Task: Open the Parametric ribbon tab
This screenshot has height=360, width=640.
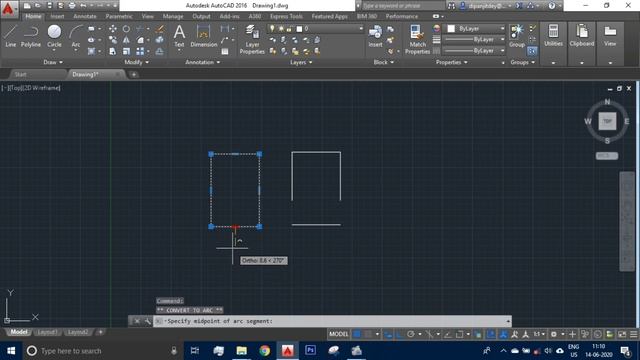Action: tap(119, 16)
